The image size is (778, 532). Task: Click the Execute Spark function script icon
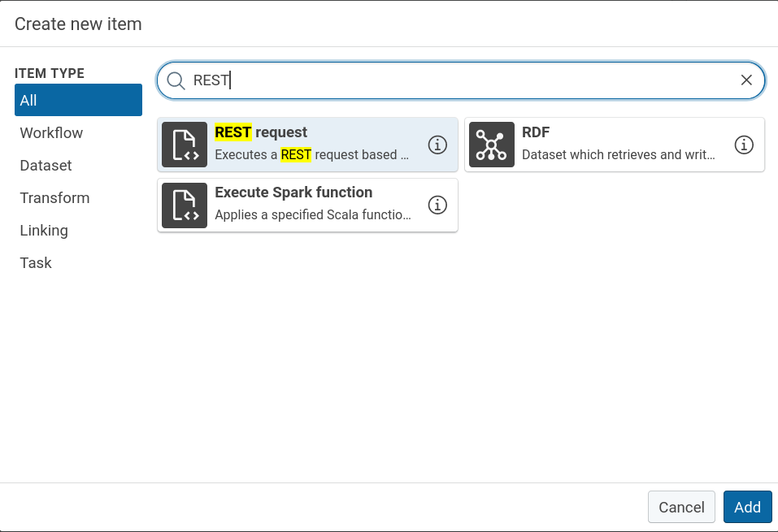185,204
